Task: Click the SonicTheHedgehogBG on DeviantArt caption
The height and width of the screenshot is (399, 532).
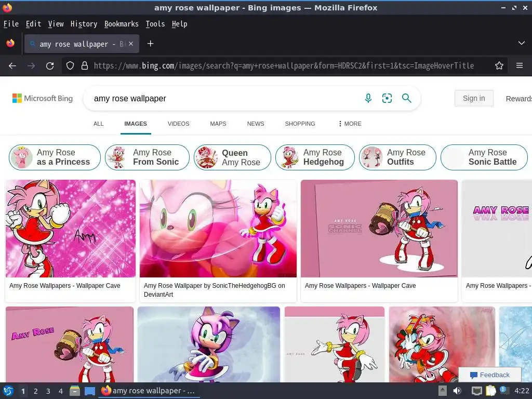Action: pyautogui.click(x=215, y=290)
